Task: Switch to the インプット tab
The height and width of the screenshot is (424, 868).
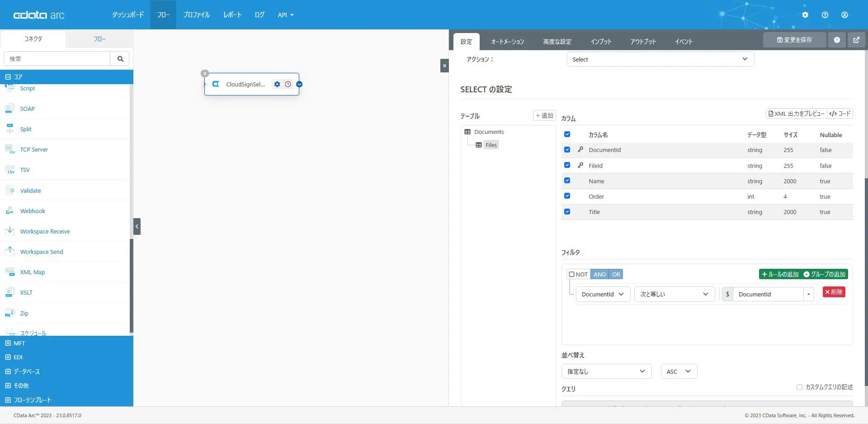Action: pyautogui.click(x=601, y=42)
